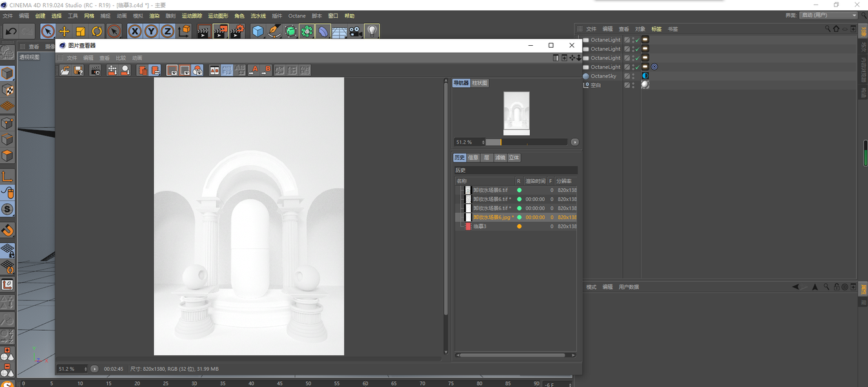Click Render View clapperboard icon
Image resolution: width=868 pixels, height=387 pixels.
click(204, 31)
